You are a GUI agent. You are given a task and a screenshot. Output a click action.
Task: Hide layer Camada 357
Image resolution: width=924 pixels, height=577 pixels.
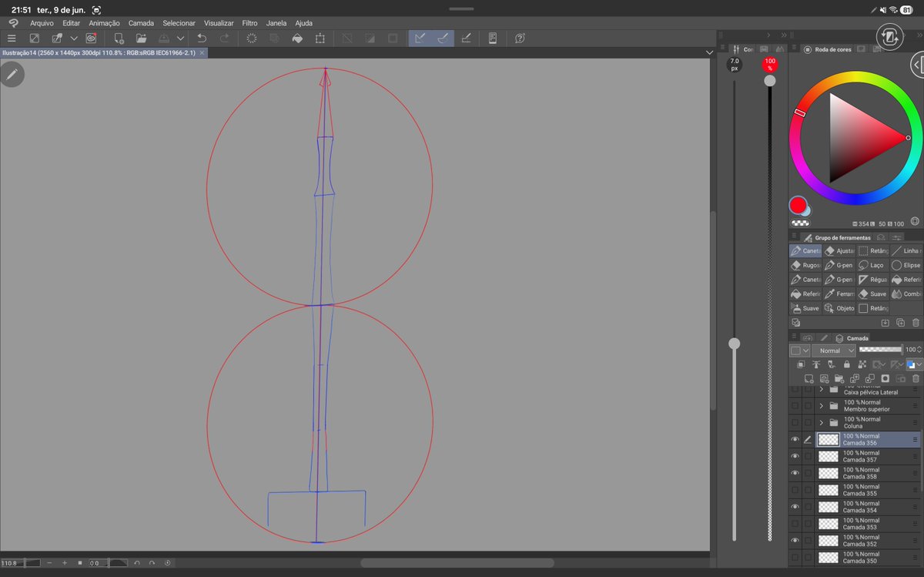tap(795, 457)
